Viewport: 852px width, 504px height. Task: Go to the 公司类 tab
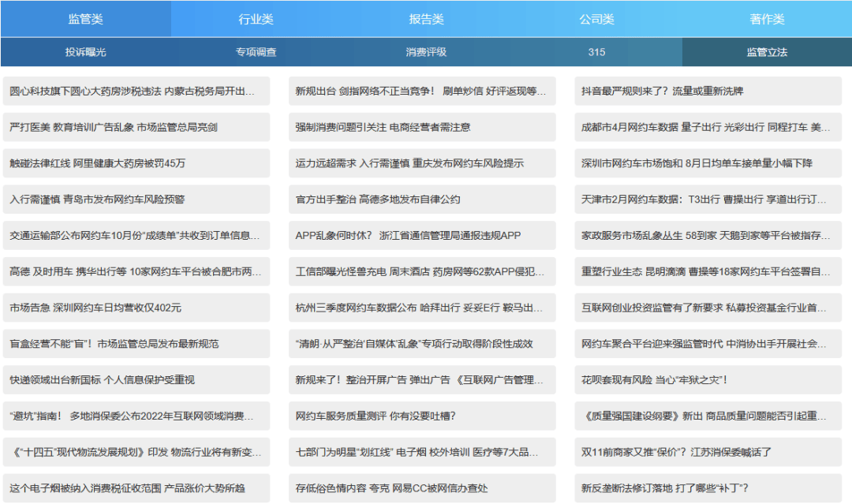coord(596,19)
